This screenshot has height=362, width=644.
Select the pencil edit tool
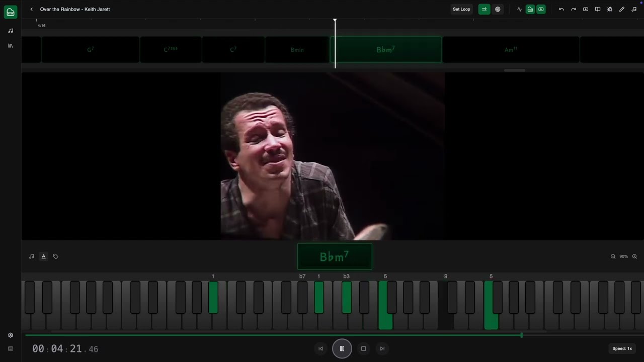click(622, 9)
